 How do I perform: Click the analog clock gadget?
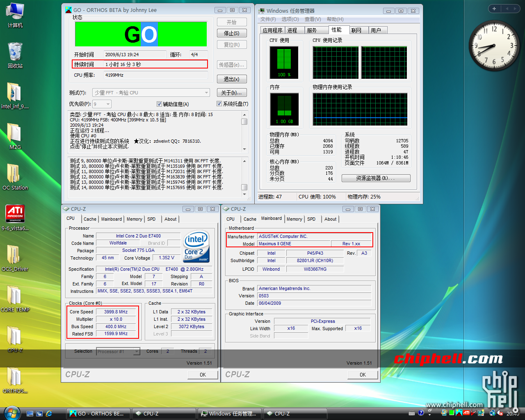494,46
